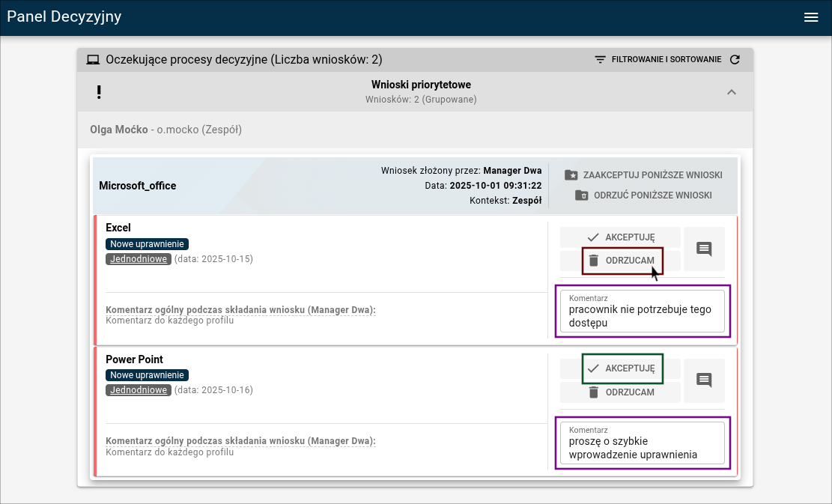The height and width of the screenshot is (504, 832).
Task: Accept the Excel permission with Akceptuję
Action: [x=621, y=237]
